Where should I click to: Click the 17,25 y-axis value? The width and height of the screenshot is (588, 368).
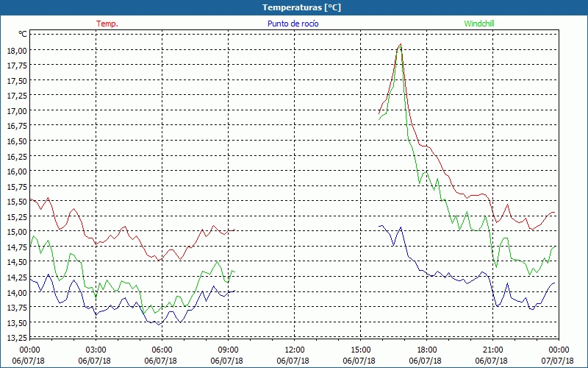17,96
